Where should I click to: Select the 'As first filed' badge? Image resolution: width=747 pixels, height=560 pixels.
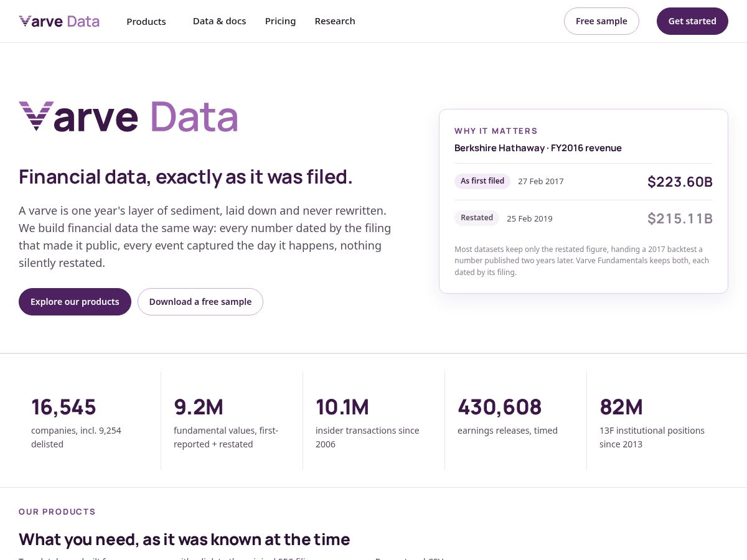click(482, 181)
